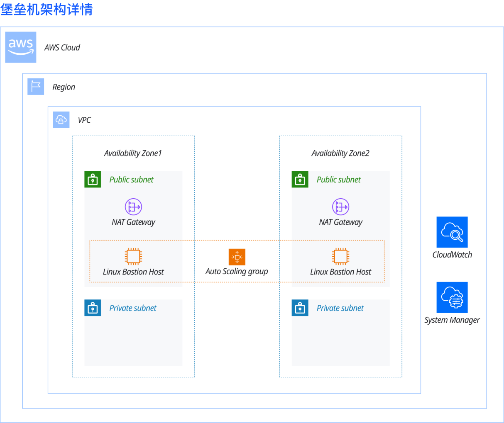Image resolution: width=504 pixels, height=423 pixels.
Task: Click the Region flag icon
Action: (x=36, y=87)
